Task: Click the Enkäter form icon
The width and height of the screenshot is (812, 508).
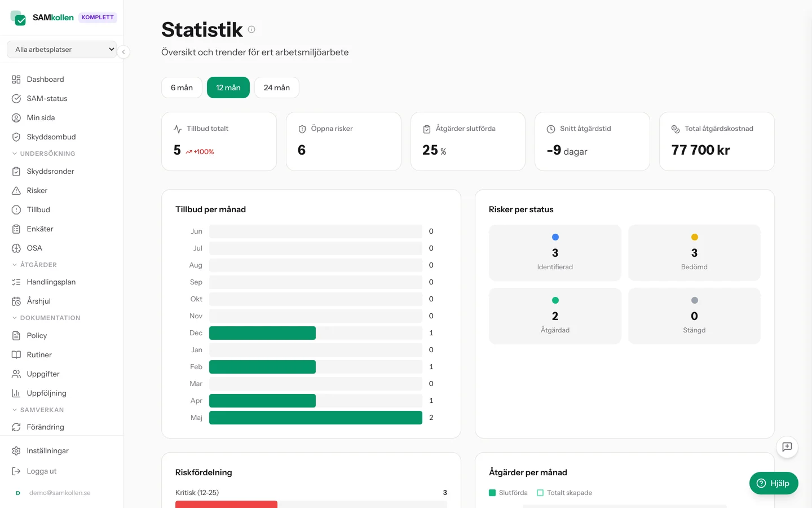Action: click(16, 229)
